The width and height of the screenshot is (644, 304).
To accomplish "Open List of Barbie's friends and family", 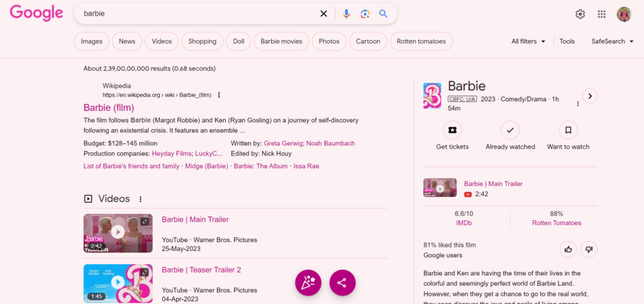I will click(x=131, y=166).
